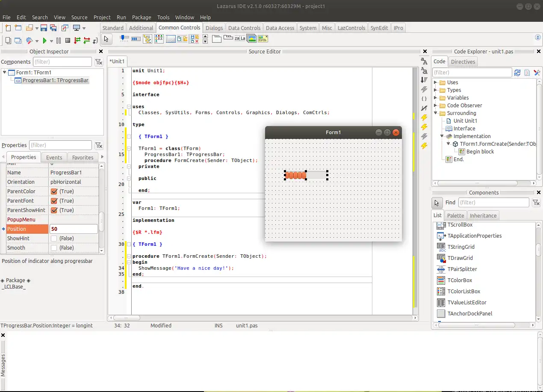Image resolution: width=543 pixels, height=392 pixels.
Task: Select the TTreeView component icon
Action: [x=148, y=39]
